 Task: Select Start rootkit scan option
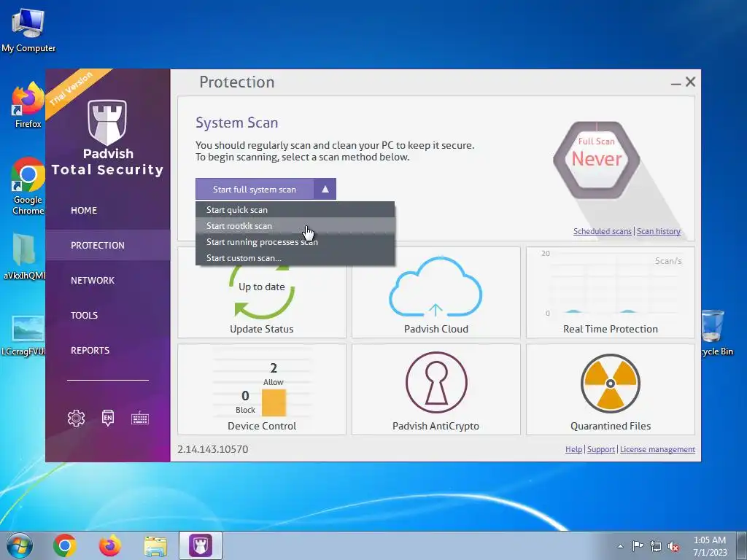295,226
